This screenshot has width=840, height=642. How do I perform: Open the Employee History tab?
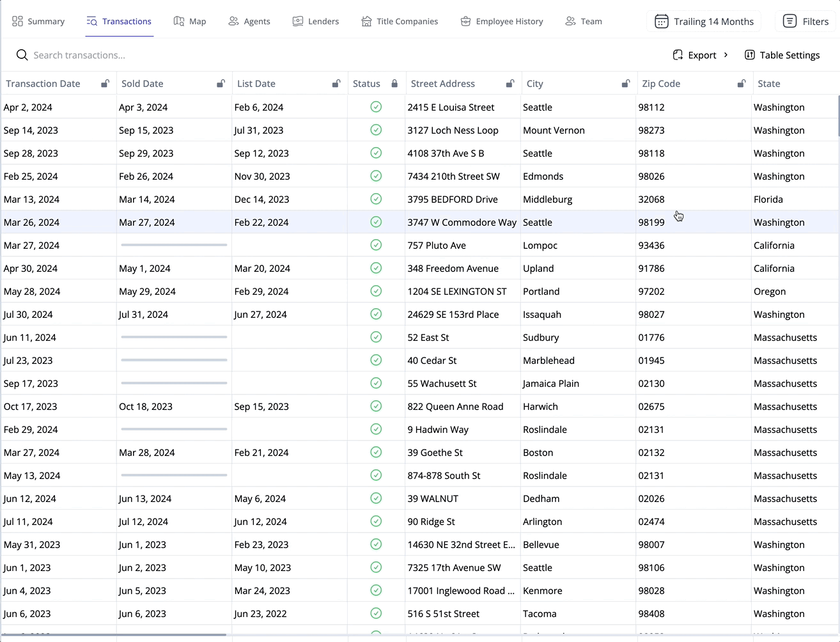click(x=502, y=21)
